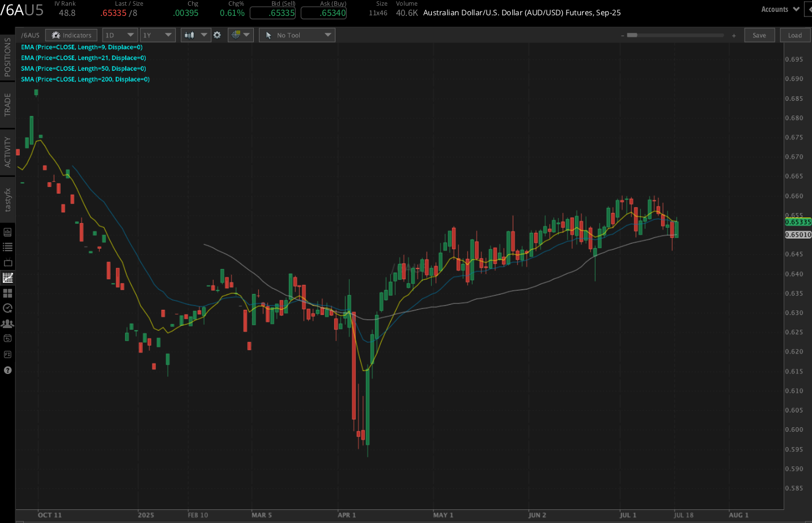Expand the No Tool drawing tool dropdown
812x523 pixels.
(297, 35)
